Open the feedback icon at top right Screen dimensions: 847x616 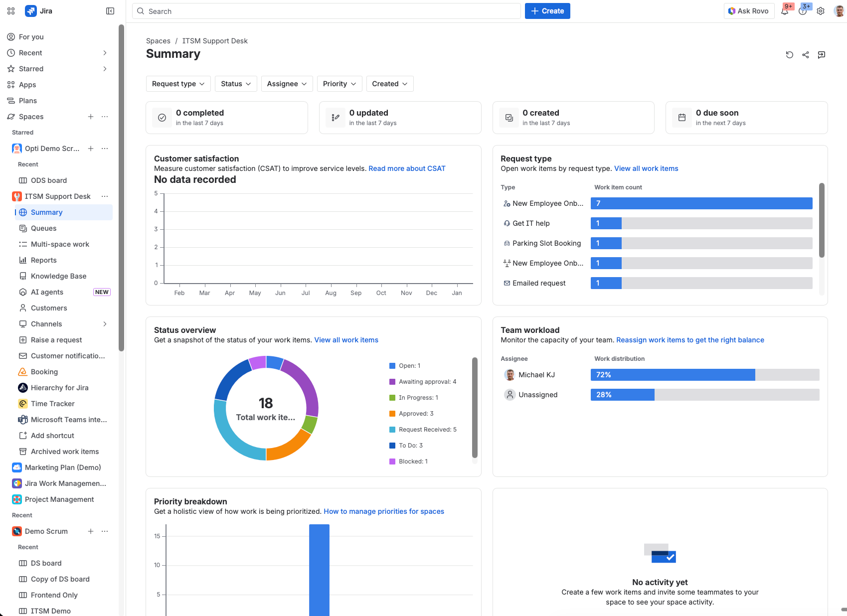821,55
